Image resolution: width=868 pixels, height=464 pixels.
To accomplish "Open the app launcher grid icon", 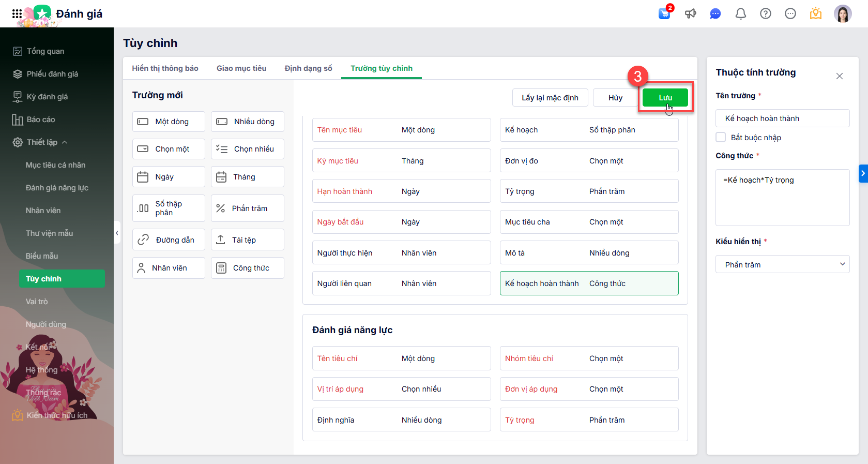I will pos(17,14).
